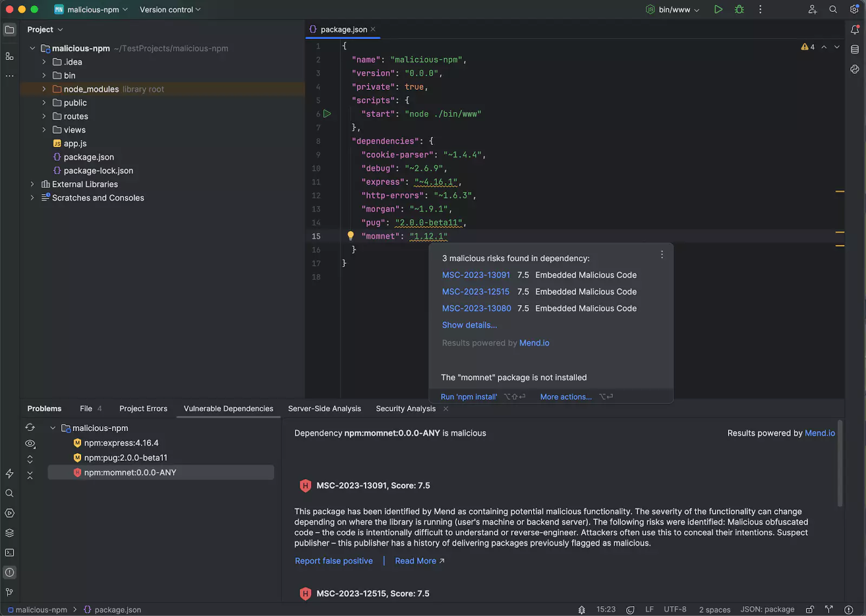Select npm:express:4.16.4 in dependency list

(x=121, y=443)
